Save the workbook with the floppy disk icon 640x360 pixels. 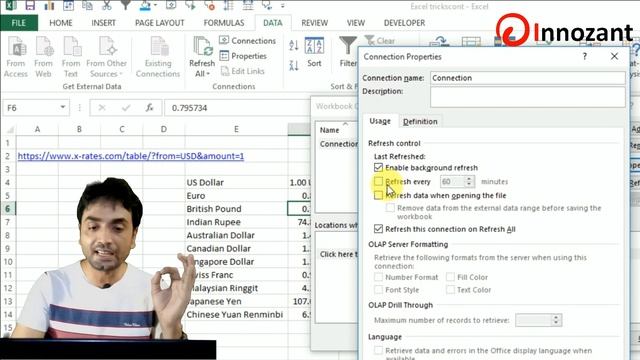(30, 5)
